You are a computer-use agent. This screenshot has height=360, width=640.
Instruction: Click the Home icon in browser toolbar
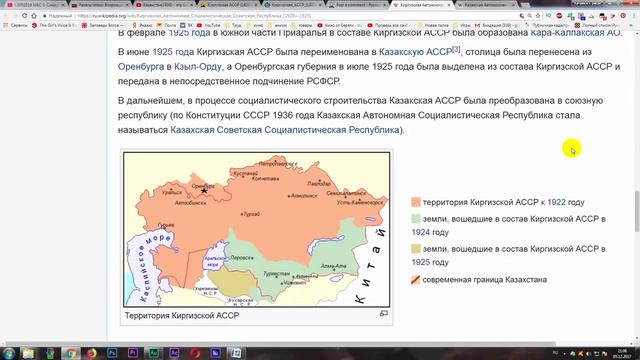(34, 16)
